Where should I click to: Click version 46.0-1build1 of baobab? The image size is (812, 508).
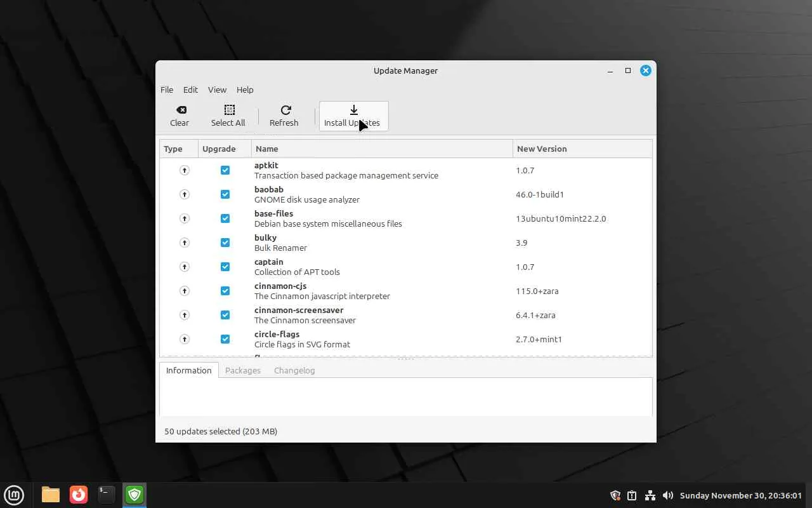(540, 194)
